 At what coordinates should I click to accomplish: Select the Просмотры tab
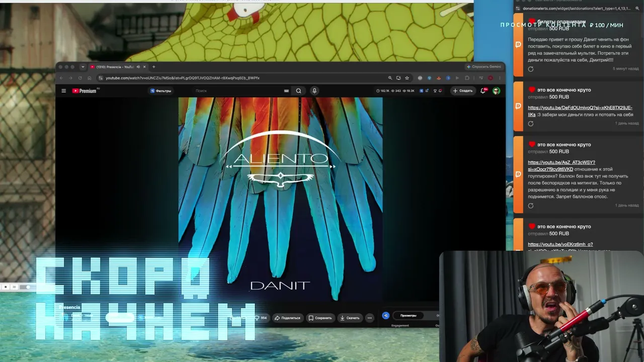coord(409,316)
